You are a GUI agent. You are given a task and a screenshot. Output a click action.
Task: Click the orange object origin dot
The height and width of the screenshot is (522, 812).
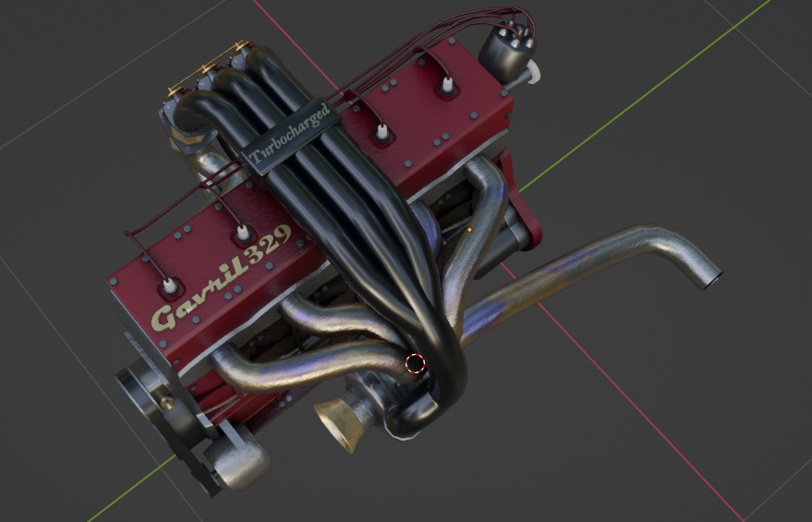click(x=469, y=229)
